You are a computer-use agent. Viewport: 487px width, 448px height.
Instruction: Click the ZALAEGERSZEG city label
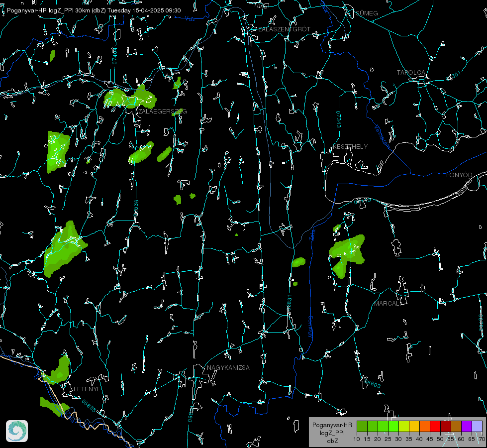(x=163, y=112)
